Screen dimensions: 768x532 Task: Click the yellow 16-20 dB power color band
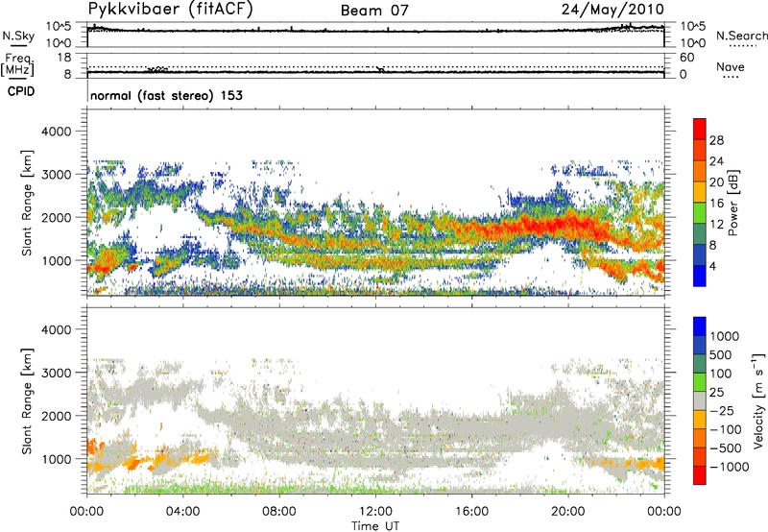[700, 191]
